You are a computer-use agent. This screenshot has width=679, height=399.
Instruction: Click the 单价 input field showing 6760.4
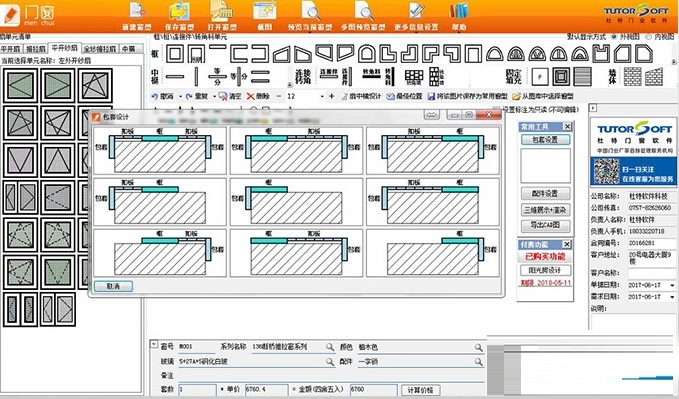tap(266, 389)
